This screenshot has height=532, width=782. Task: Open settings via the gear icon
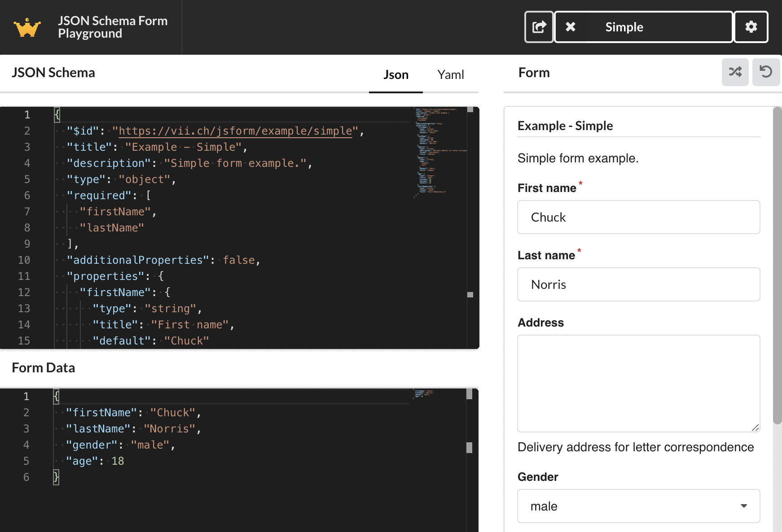click(751, 27)
